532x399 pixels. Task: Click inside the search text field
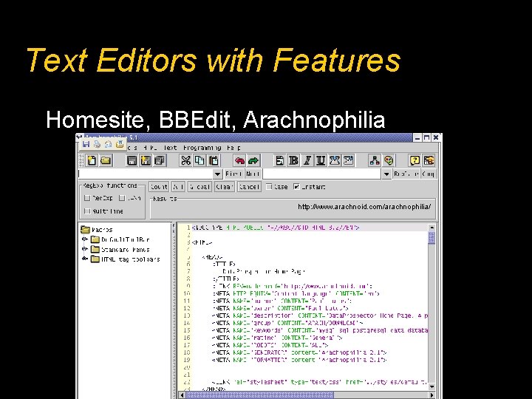point(146,174)
